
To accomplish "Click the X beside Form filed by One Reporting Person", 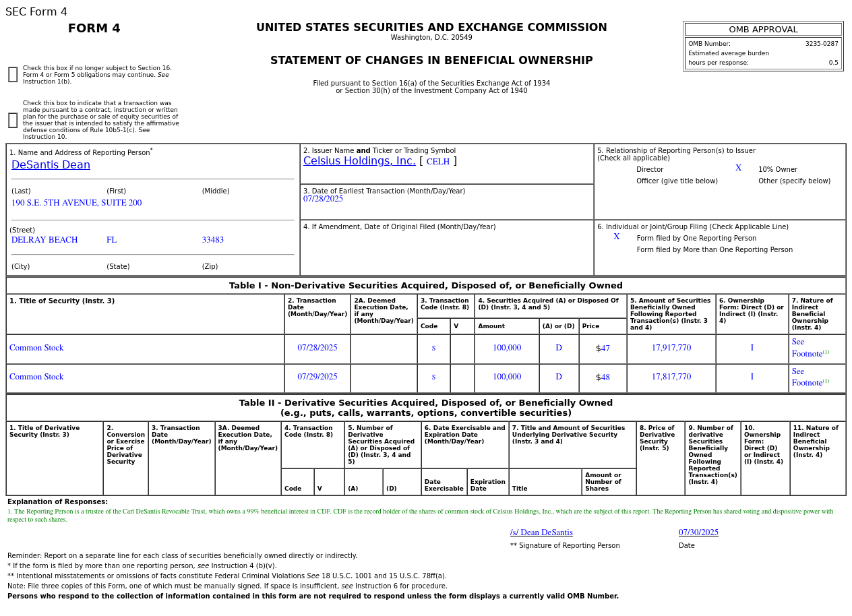I will pyautogui.click(x=617, y=237).
